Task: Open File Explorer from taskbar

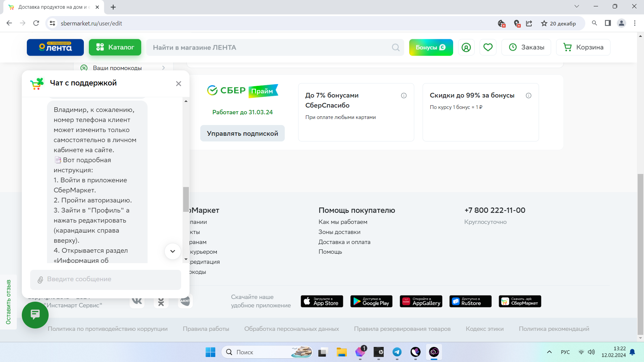Action: [342, 352]
